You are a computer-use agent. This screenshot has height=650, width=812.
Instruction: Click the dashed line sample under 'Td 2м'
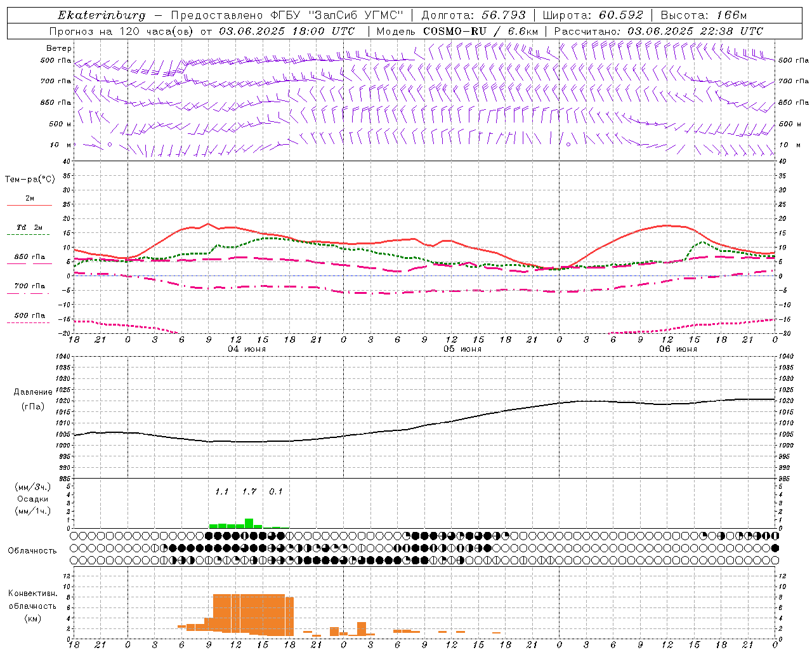[28, 235]
